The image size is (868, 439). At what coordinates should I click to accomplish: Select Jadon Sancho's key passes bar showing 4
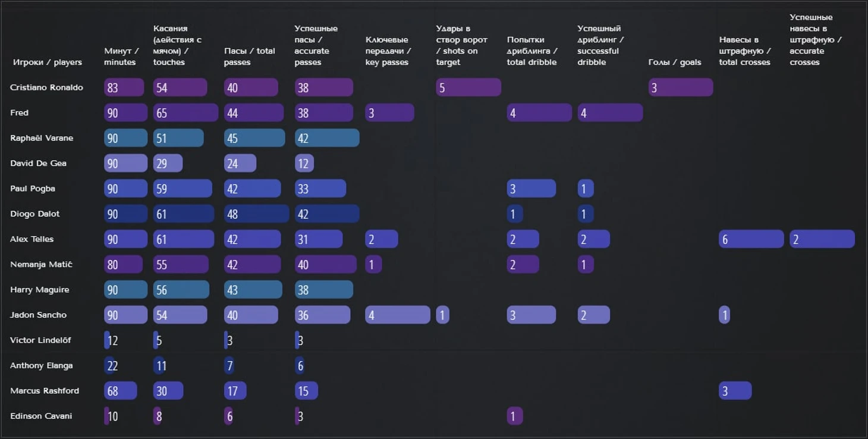click(398, 315)
